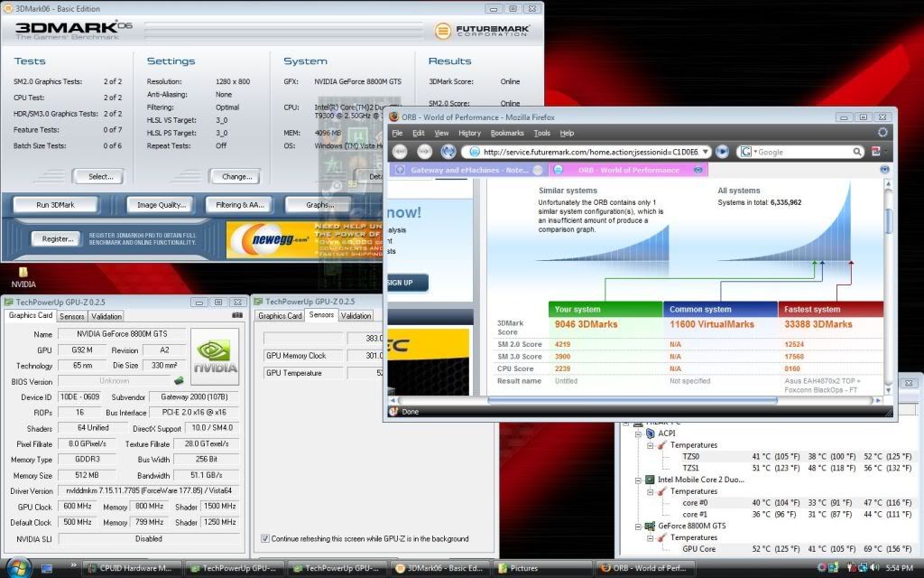Click the SIGN UP button on the web page
Screen dimensions: 924x578
point(407,283)
